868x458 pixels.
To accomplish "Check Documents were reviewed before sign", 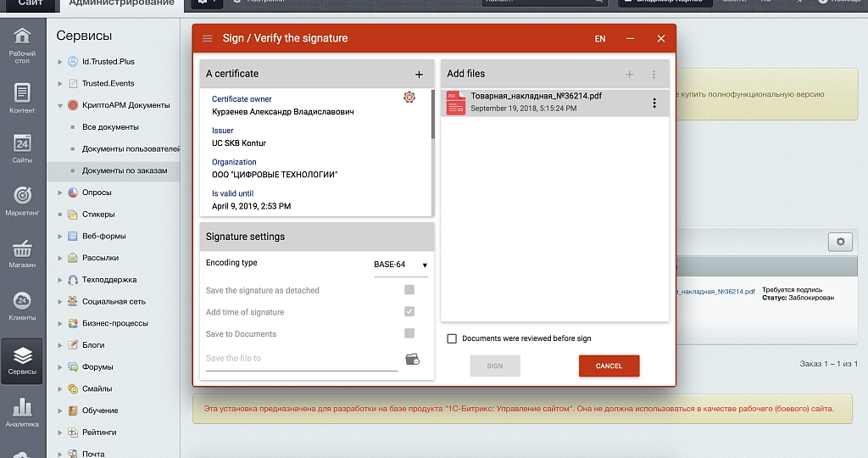I will 452,338.
